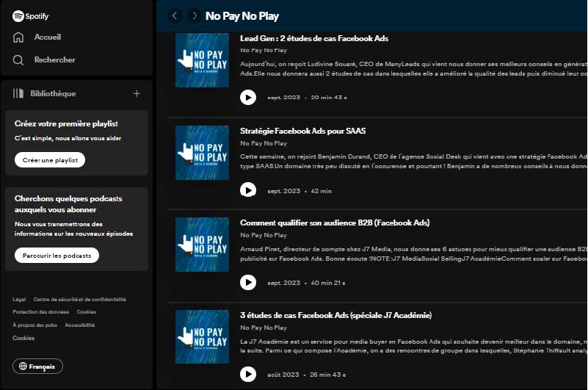588x390 pixels.
Task: Click the No Pay No Play page heading
Action: [242, 16]
